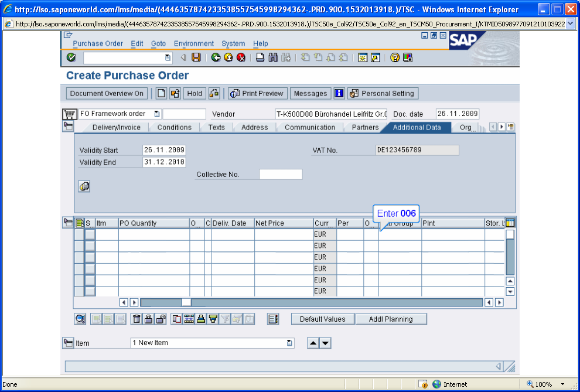Switch to the Delivery/Invoice tab
The image size is (580, 392).
[116, 127]
